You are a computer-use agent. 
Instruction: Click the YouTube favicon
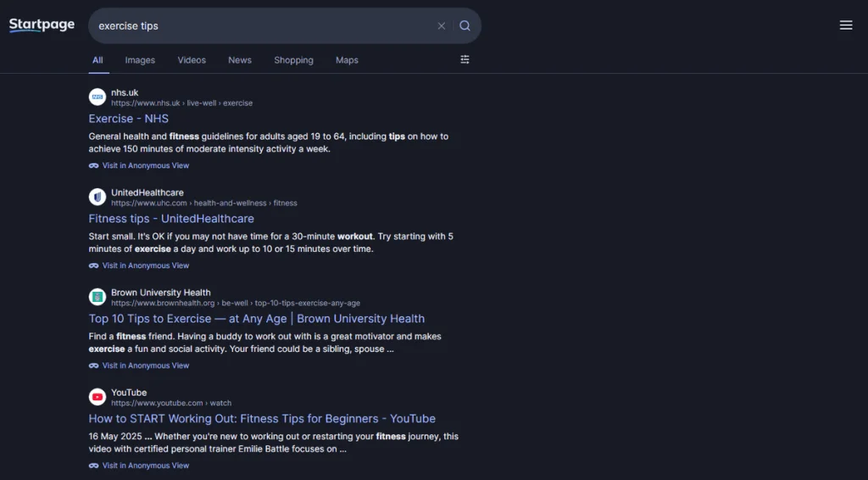(x=97, y=396)
